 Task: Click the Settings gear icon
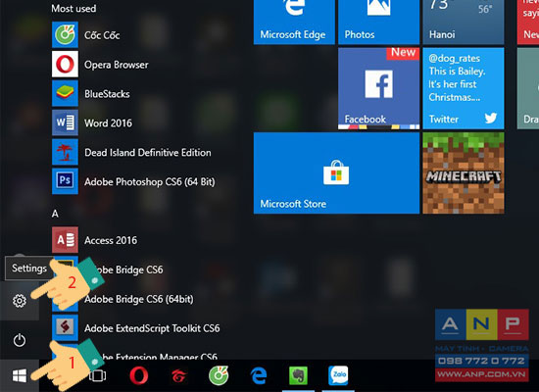pos(20,301)
